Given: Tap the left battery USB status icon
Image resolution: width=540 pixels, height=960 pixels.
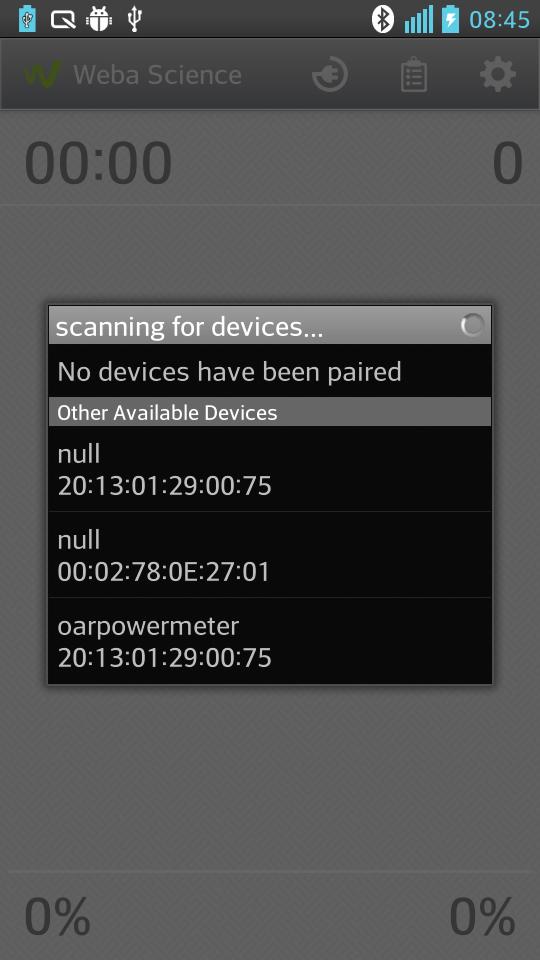Looking at the screenshot, I should tap(27, 19).
